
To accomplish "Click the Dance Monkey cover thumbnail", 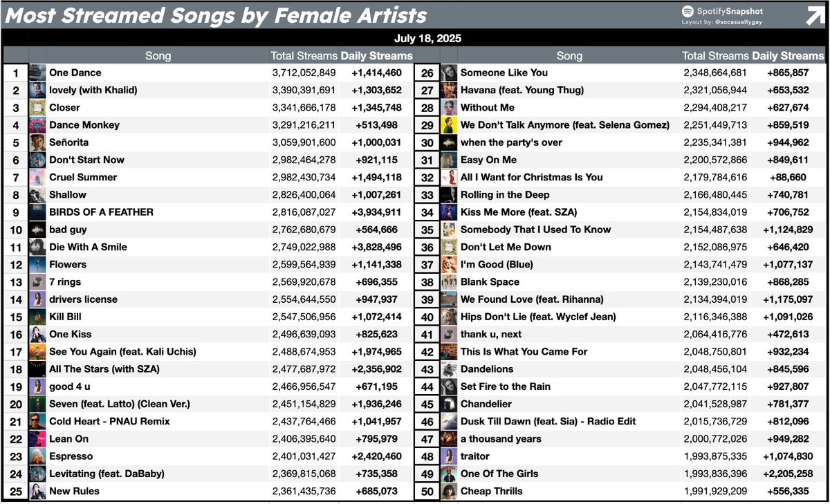I will (37, 125).
